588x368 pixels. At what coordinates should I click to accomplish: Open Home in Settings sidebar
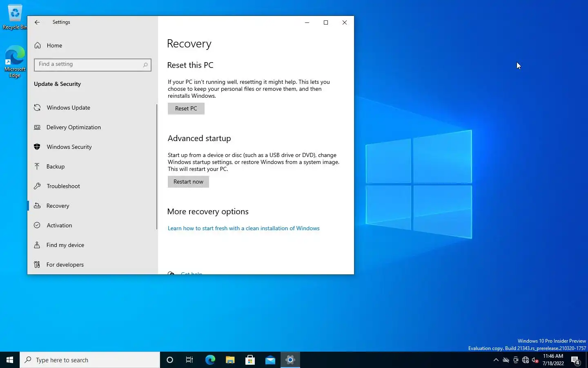93,45
